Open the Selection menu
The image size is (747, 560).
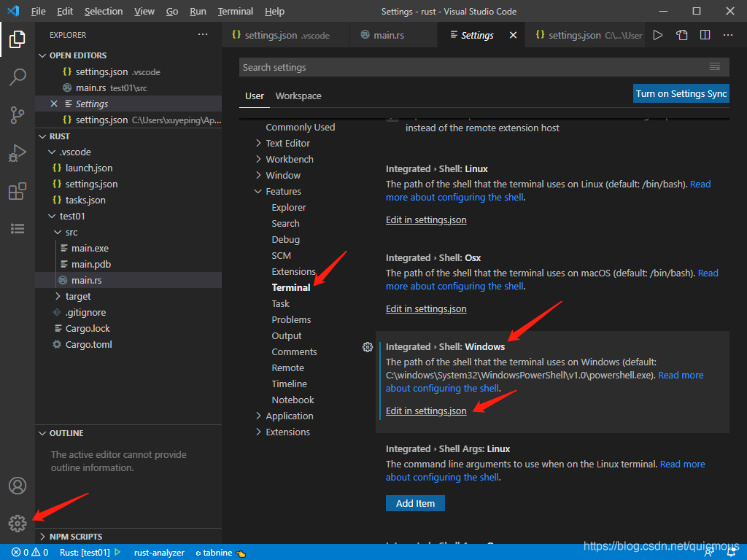104,11
